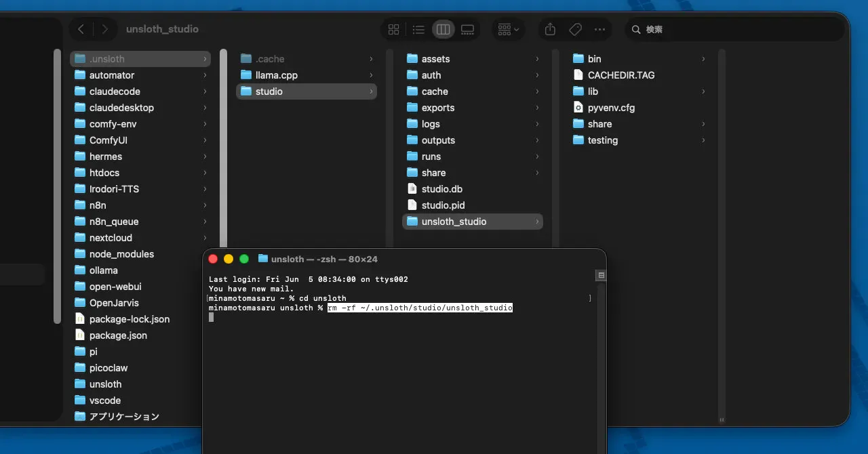
Task: Click the package-lock.json file icon
Action: 80,319
